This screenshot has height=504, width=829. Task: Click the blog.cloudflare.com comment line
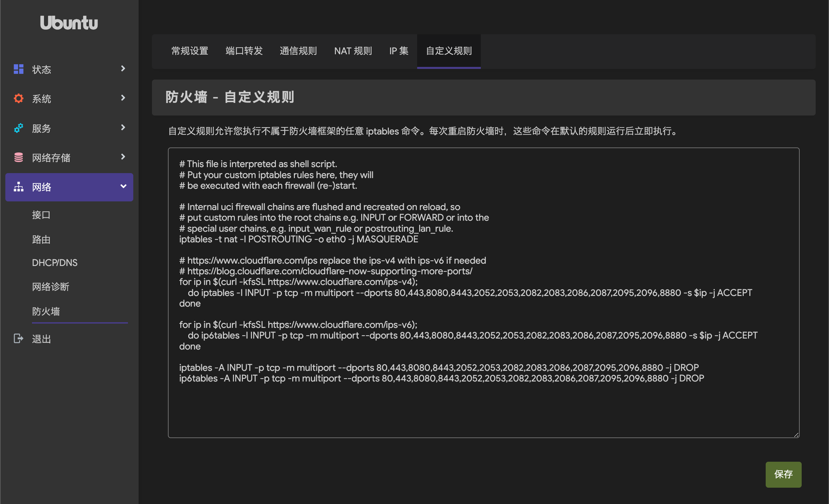[326, 271]
